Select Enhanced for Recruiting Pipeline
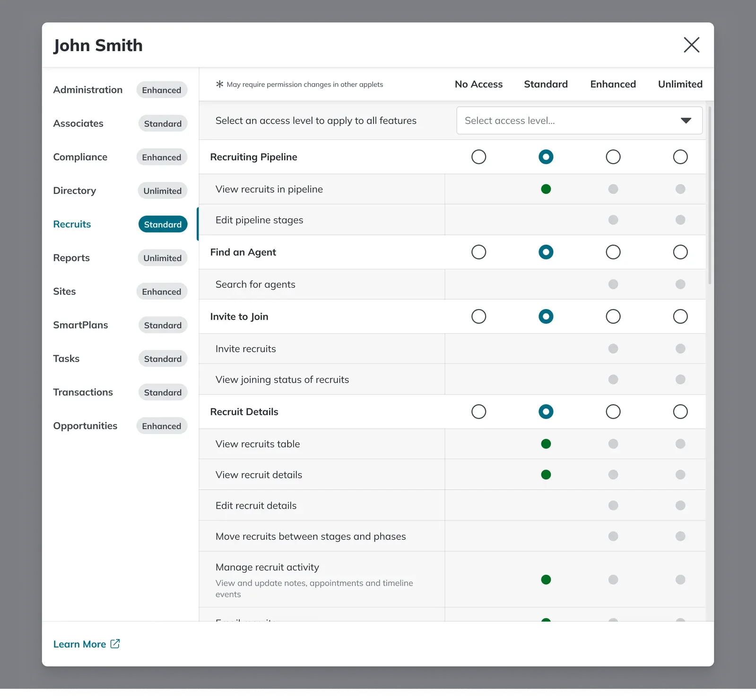 tap(613, 157)
